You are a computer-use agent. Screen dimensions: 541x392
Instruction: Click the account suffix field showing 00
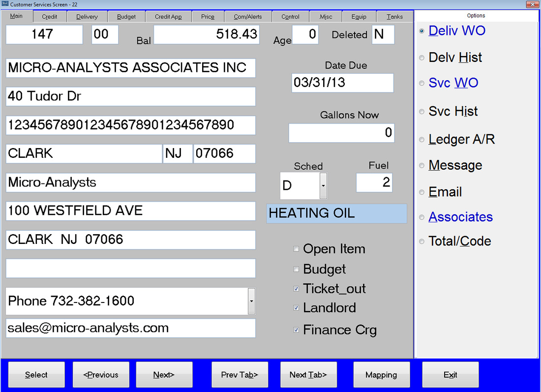pos(105,34)
